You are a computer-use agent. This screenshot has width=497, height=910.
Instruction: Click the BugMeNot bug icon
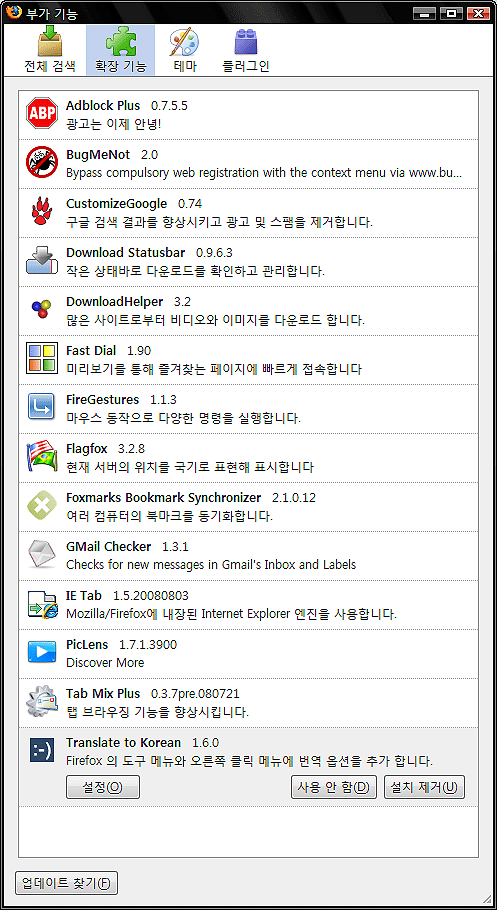(x=42, y=163)
